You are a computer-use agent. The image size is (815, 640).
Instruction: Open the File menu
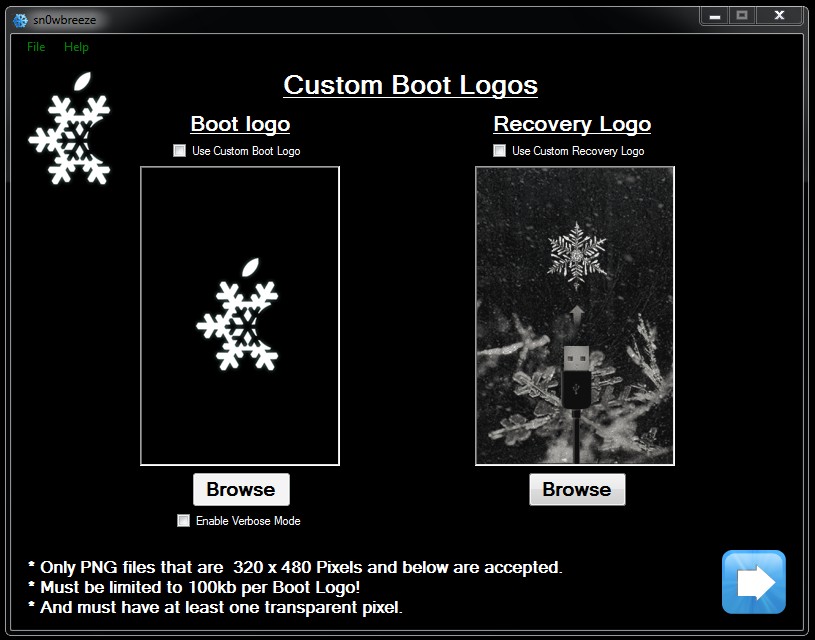pyautogui.click(x=36, y=47)
